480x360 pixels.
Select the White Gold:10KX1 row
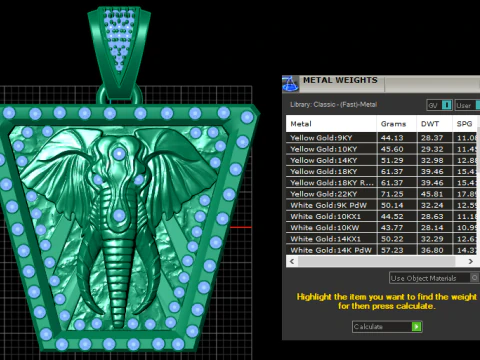pos(382,216)
